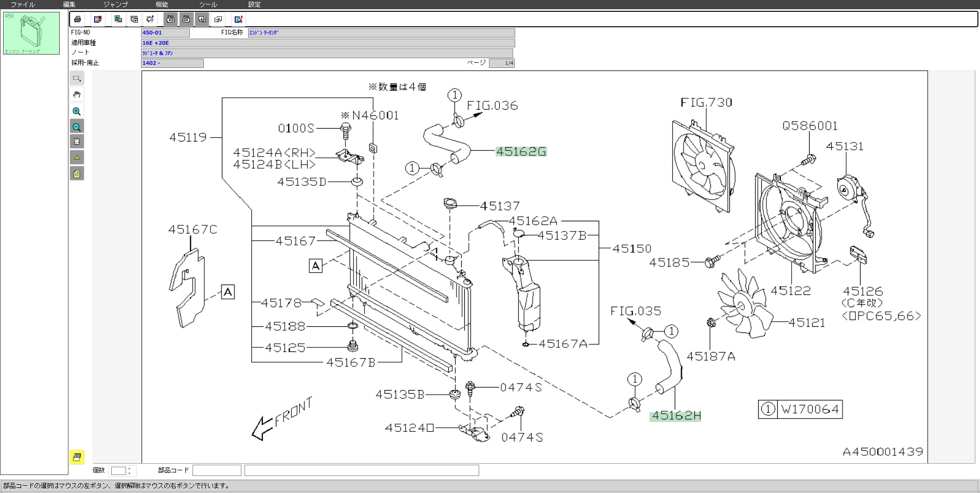Click the fit-to-window diagram icon
The width and height of the screenshot is (980, 493).
pyautogui.click(x=77, y=142)
